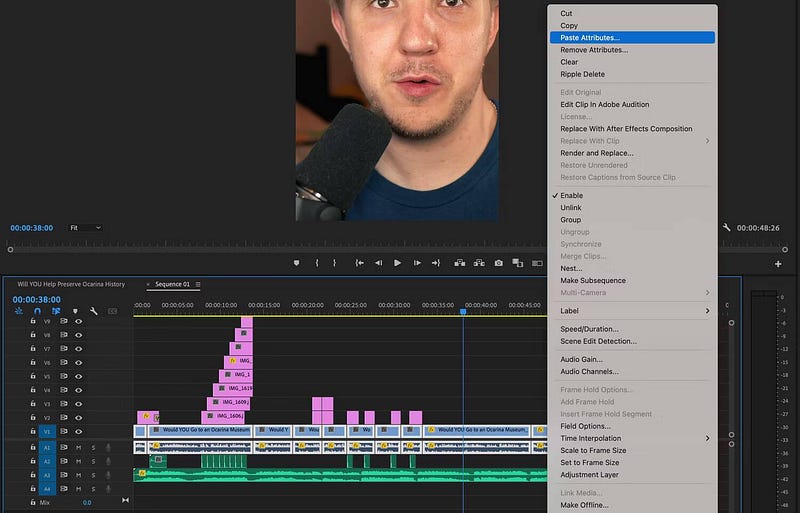Click the Export Frame camera icon

point(498,263)
